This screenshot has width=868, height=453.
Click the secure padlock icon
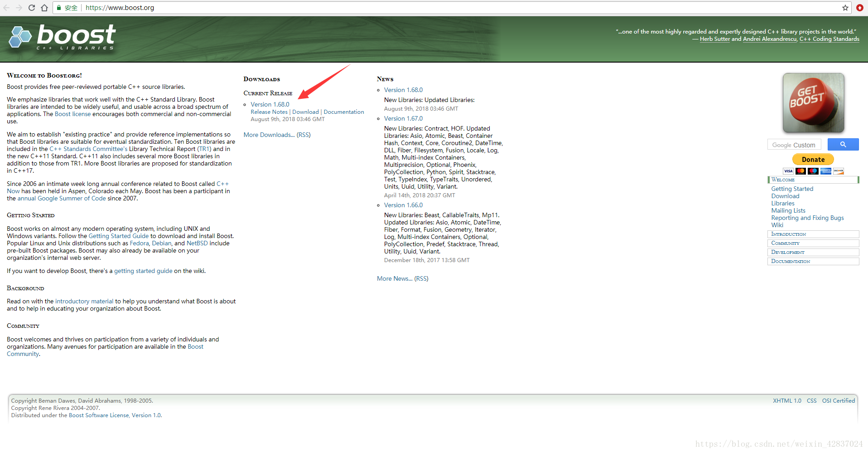pyautogui.click(x=59, y=8)
